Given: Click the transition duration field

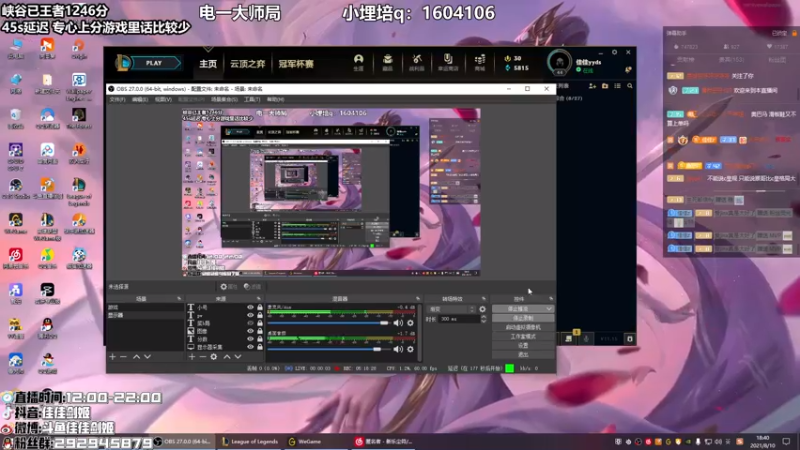Looking at the screenshot, I should (x=459, y=319).
